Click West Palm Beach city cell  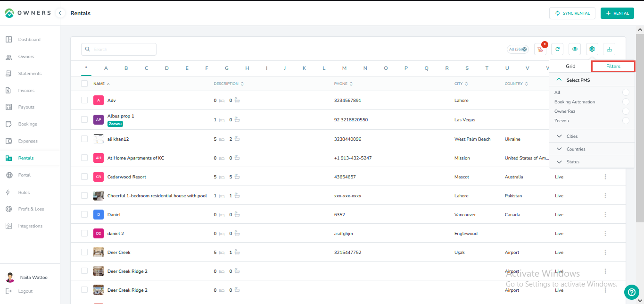(472, 139)
